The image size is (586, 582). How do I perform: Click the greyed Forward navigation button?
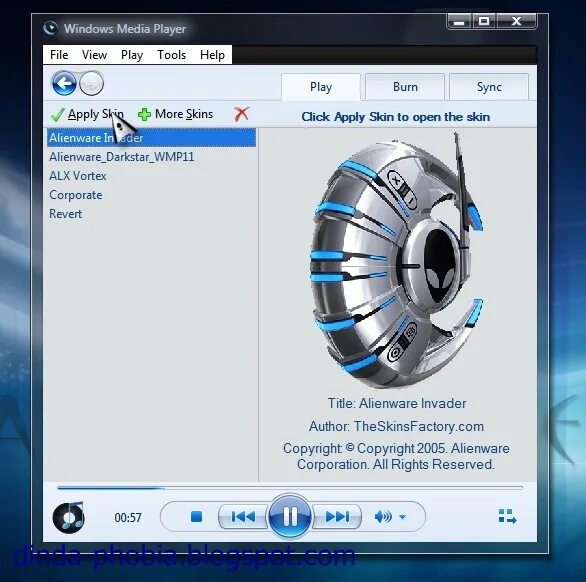pos(92,83)
